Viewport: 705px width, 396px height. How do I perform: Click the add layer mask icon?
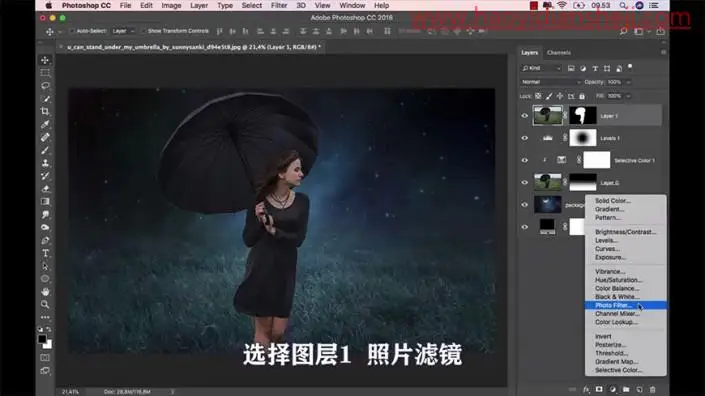[x=599, y=389]
